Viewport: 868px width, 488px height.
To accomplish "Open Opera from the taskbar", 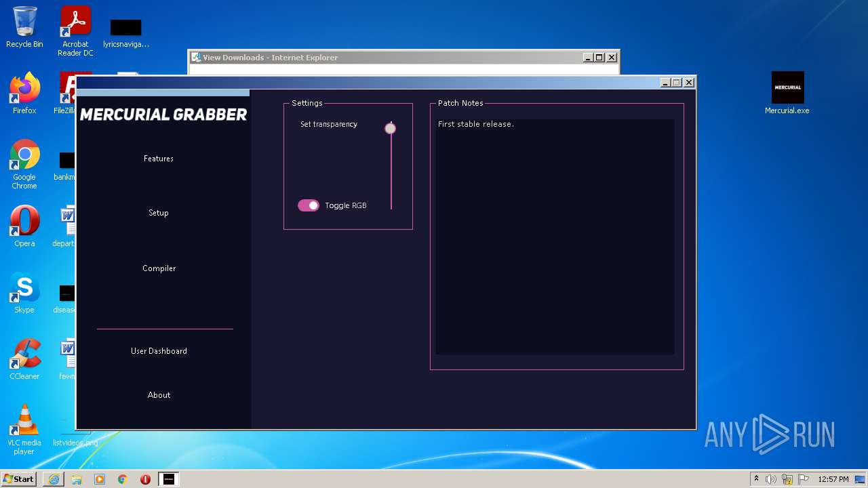I will pos(145,479).
